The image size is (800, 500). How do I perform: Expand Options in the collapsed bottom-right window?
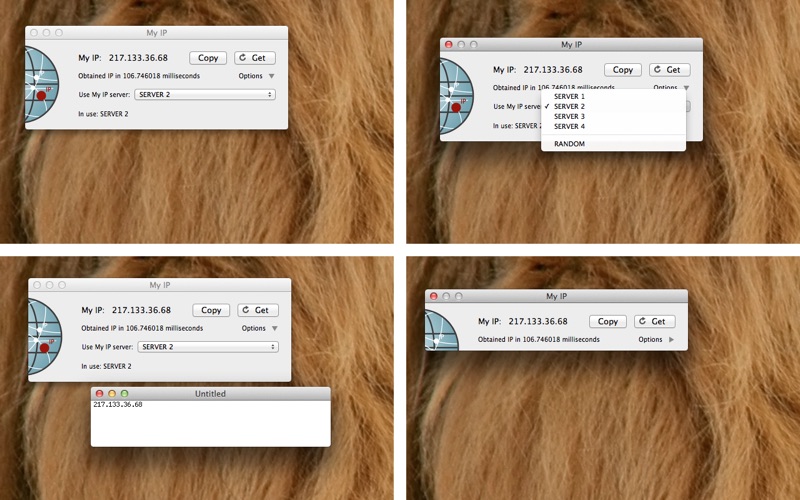671,340
